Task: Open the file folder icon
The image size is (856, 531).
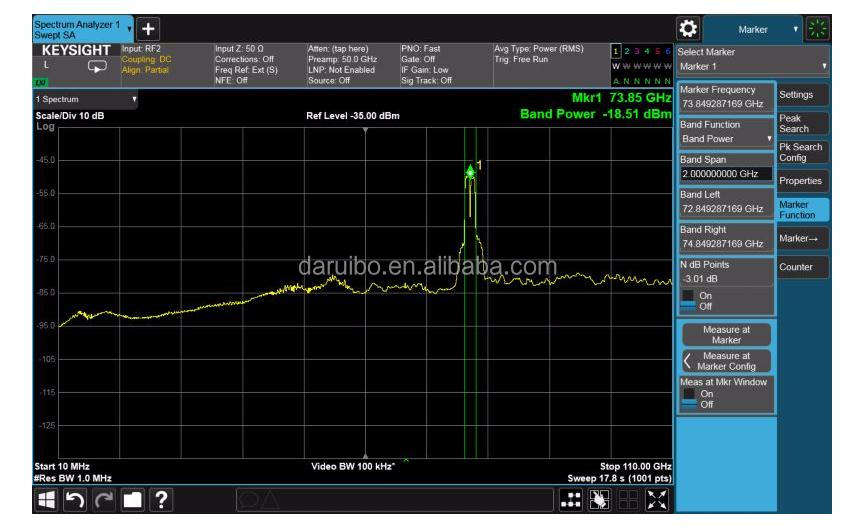Action: pyautogui.click(x=132, y=500)
